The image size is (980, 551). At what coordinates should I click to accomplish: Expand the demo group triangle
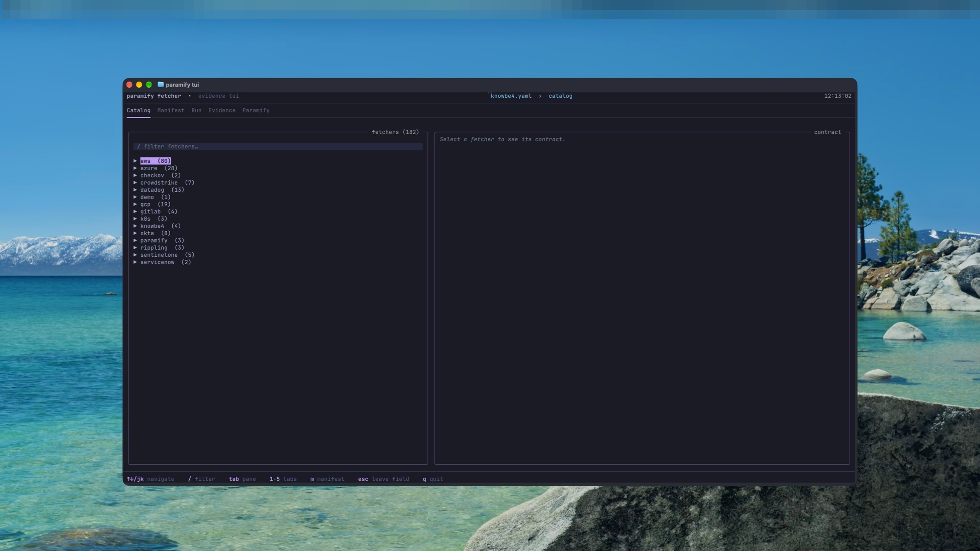[x=135, y=197]
